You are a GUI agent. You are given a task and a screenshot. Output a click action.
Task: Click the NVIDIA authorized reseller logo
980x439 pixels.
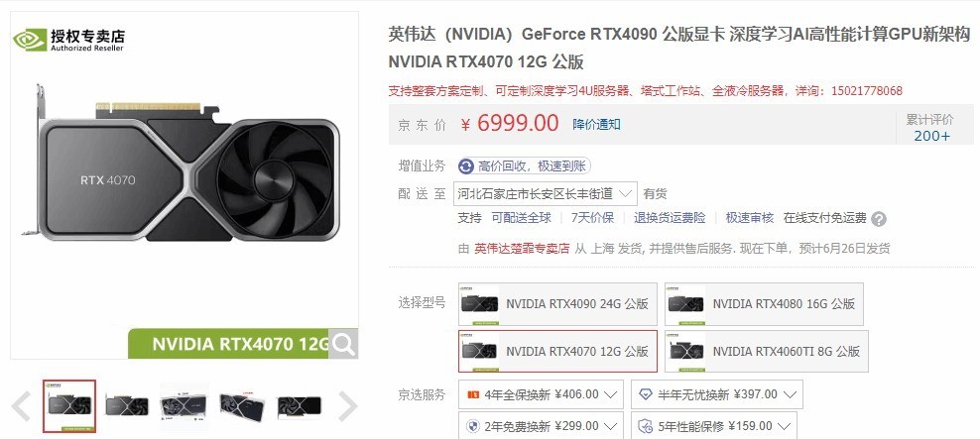pos(68,39)
